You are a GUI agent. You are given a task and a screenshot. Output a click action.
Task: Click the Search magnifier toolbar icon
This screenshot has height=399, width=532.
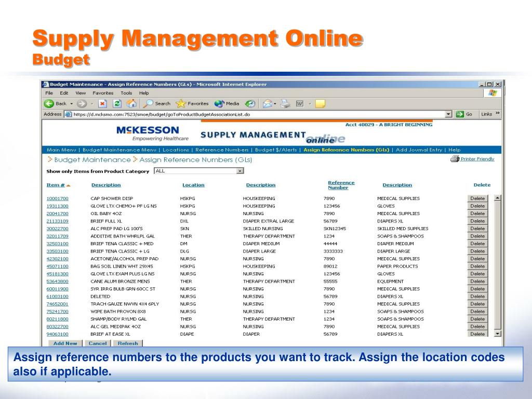[x=148, y=103]
